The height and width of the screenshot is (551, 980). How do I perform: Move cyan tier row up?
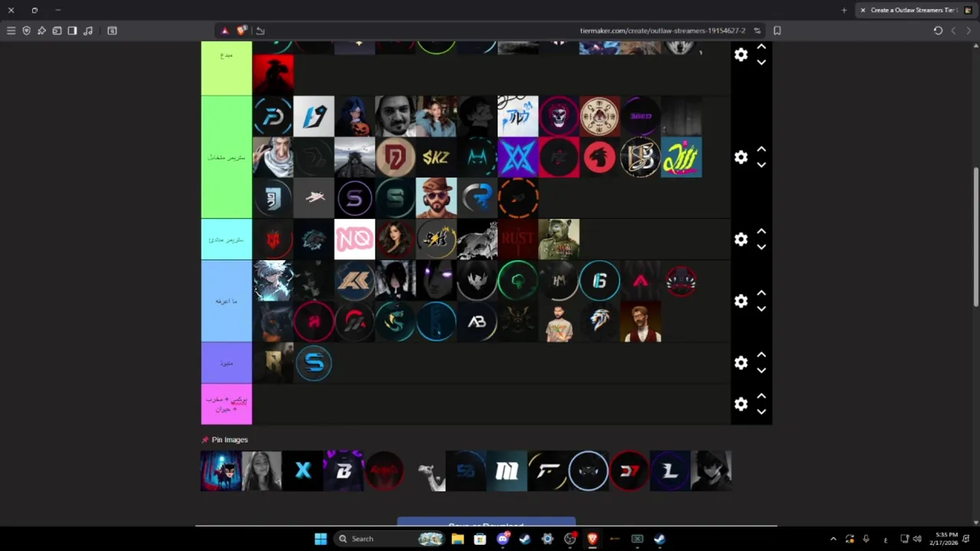pyautogui.click(x=761, y=231)
